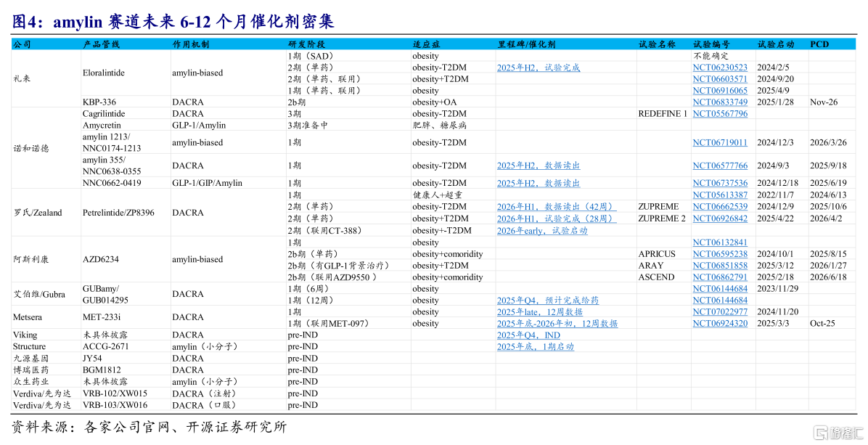Open the NCT05567796 REDEFINE 1 link
The width and height of the screenshot is (868, 445).
(720, 114)
